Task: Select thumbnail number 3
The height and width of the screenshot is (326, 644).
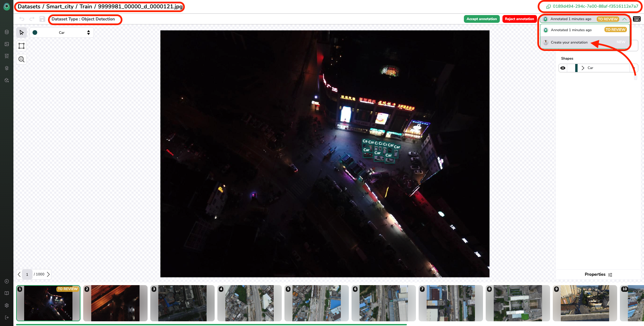Action: coord(182,303)
